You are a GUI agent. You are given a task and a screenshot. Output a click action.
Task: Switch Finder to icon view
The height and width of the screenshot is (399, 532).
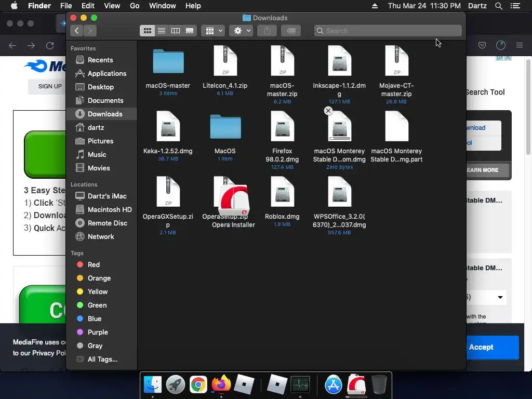[x=147, y=31]
